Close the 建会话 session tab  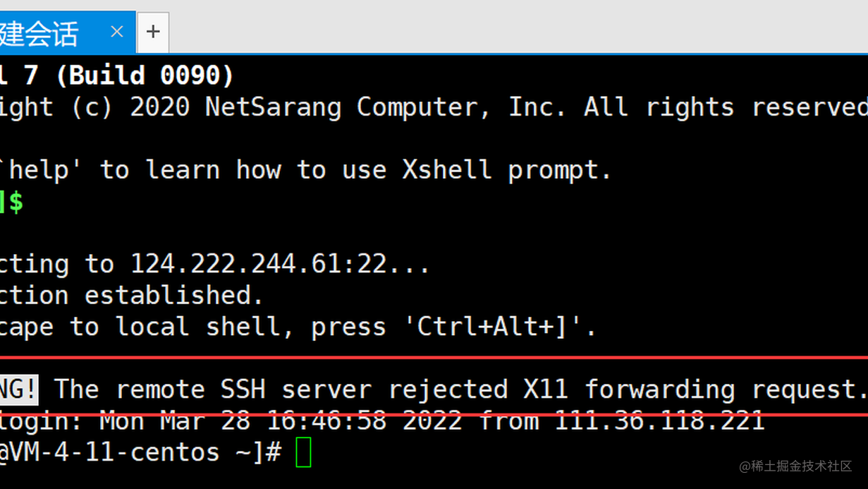[x=117, y=31]
